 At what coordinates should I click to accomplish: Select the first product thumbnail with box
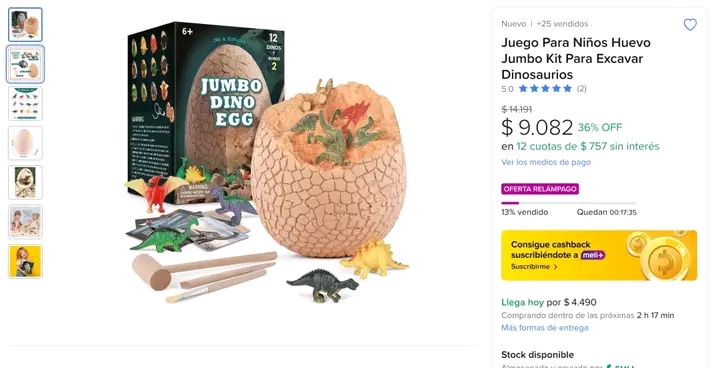tap(25, 25)
